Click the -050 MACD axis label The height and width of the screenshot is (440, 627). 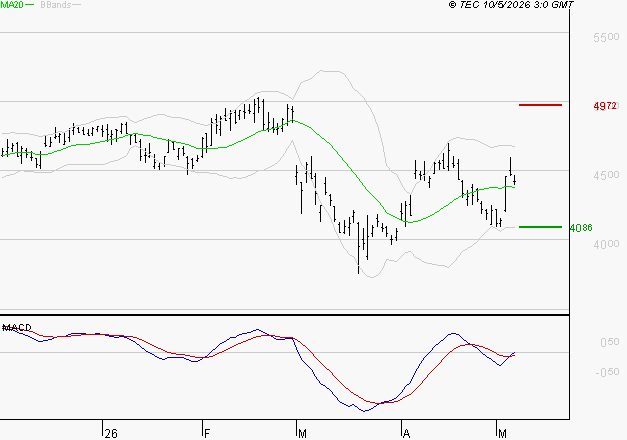point(607,372)
